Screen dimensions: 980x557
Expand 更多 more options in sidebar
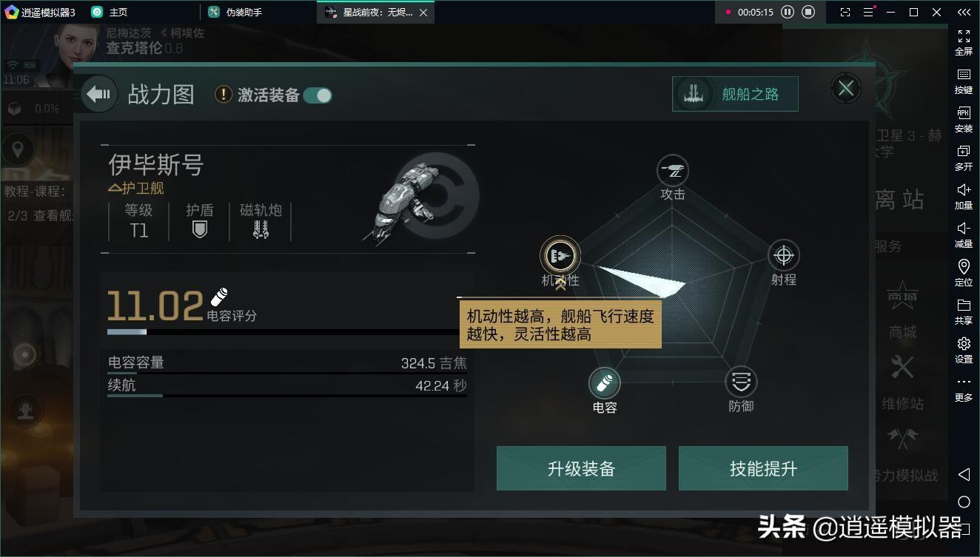click(964, 388)
